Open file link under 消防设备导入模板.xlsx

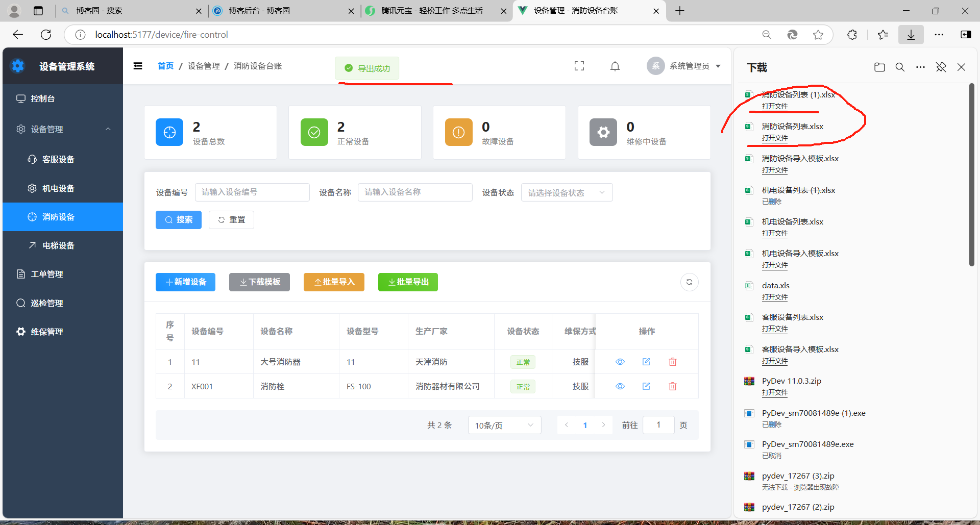coord(775,170)
